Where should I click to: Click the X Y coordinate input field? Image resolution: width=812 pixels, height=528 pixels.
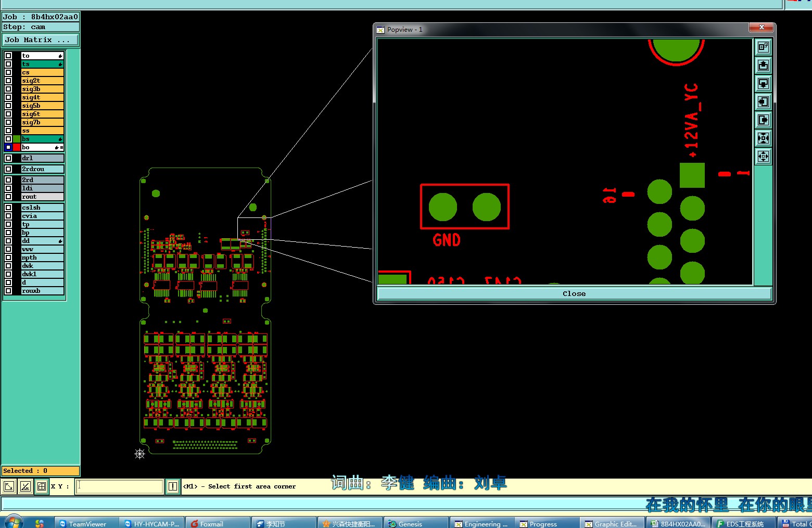click(120, 486)
